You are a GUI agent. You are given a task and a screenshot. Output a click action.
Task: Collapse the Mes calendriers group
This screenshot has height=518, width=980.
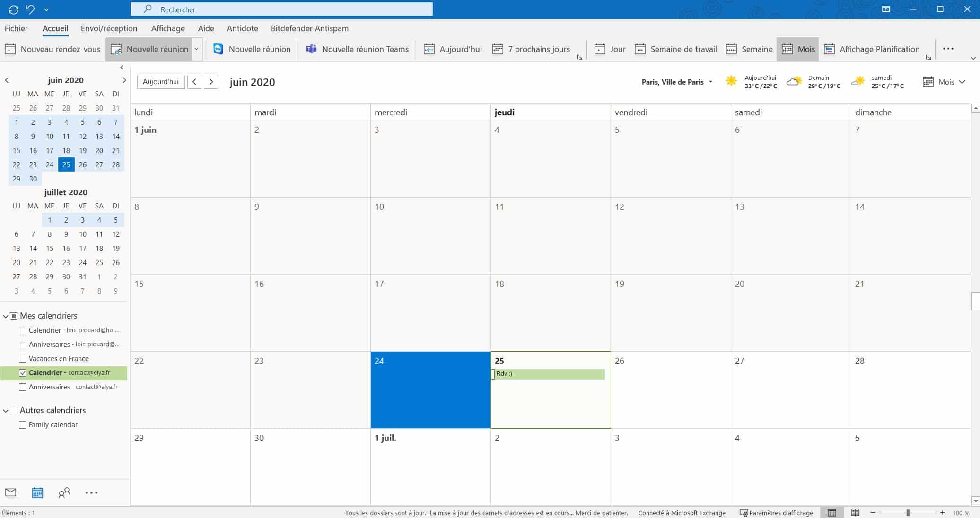pos(6,316)
